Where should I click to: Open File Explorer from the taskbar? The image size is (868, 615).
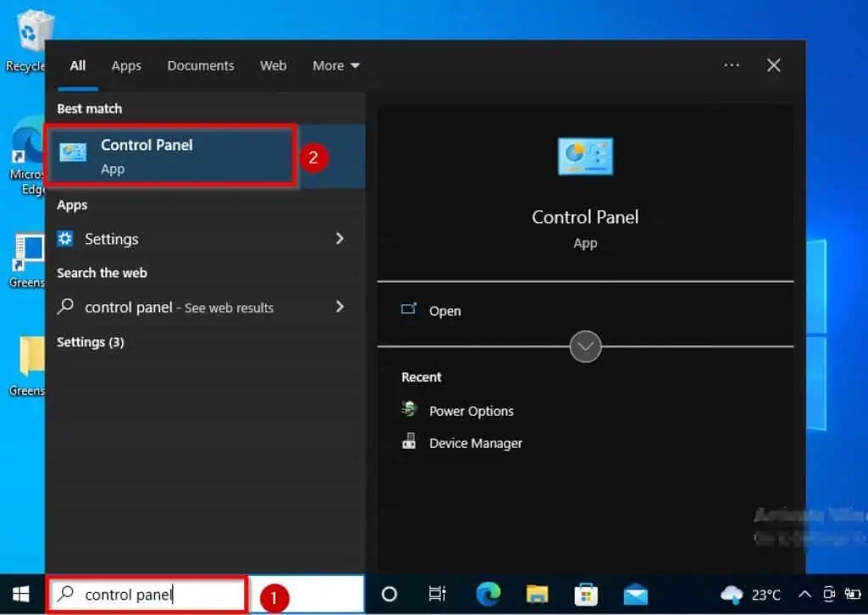[539, 594]
